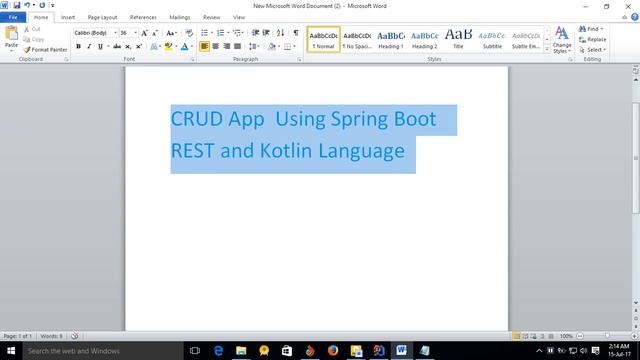Screen dimensions: 640x360
Task: Center the selected text
Action: point(216,46)
